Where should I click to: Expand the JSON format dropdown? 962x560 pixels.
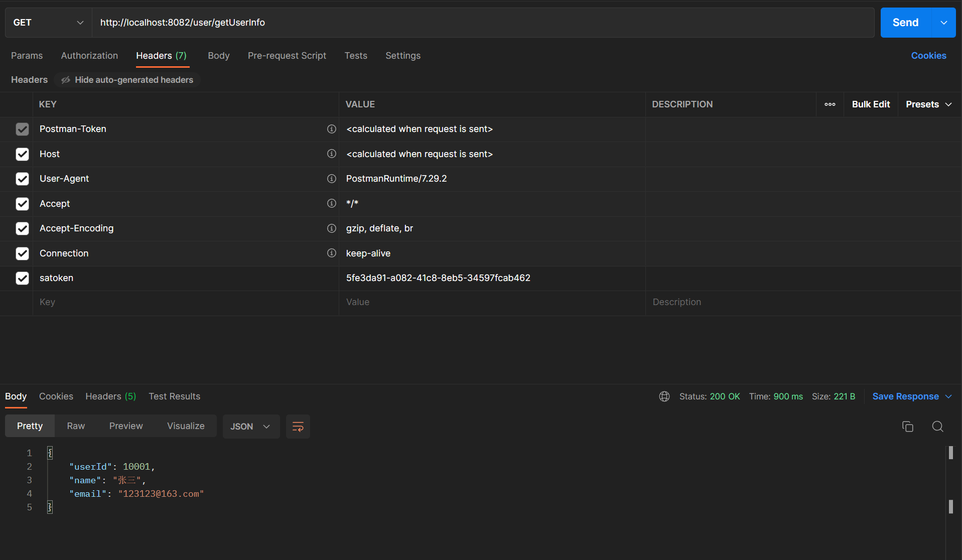[x=250, y=427]
